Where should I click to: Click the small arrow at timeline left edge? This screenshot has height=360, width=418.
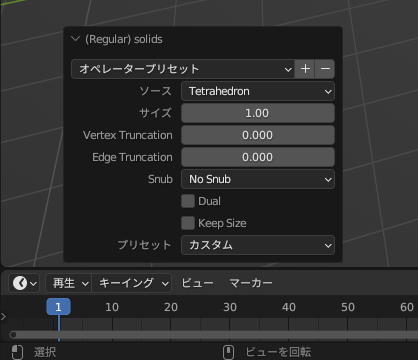[x=3, y=316]
